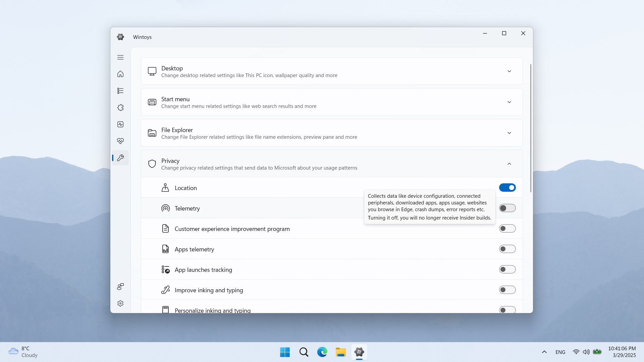Open the hidden icons tray arrow
Viewport: 644px width, 362px height.
(x=544, y=352)
